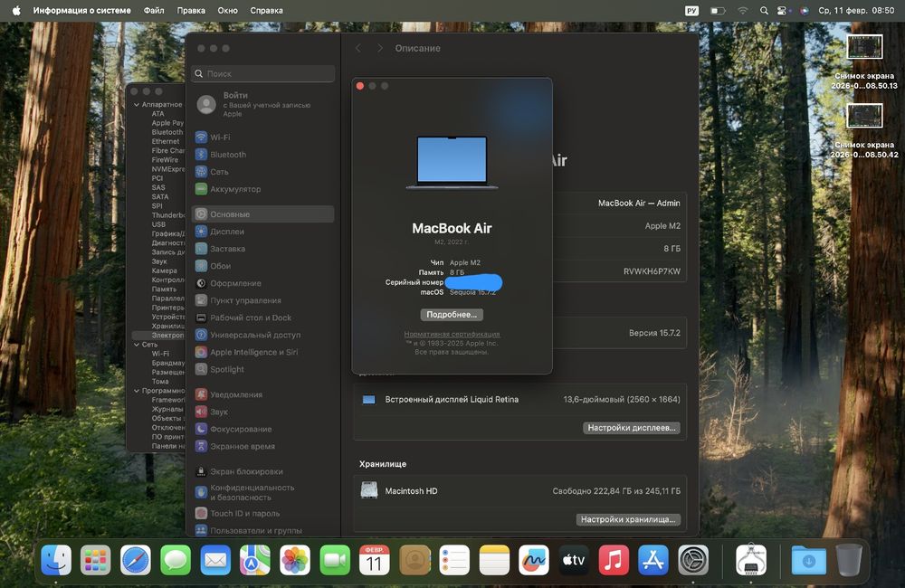The image size is (905, 588).
Task: Open Downloads folder in the Dock
Action: pyautogui.click(x=808, y=560)
